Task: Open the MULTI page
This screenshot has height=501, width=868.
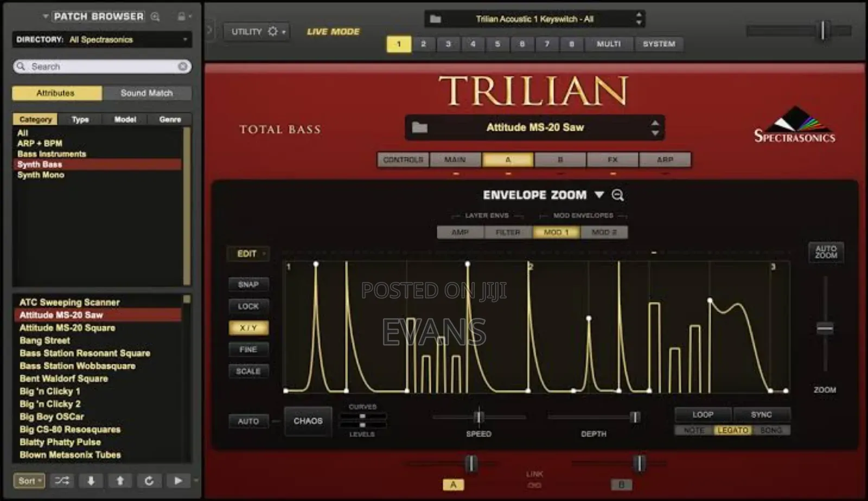Action: pyautogui.click(x=609, y=44)
